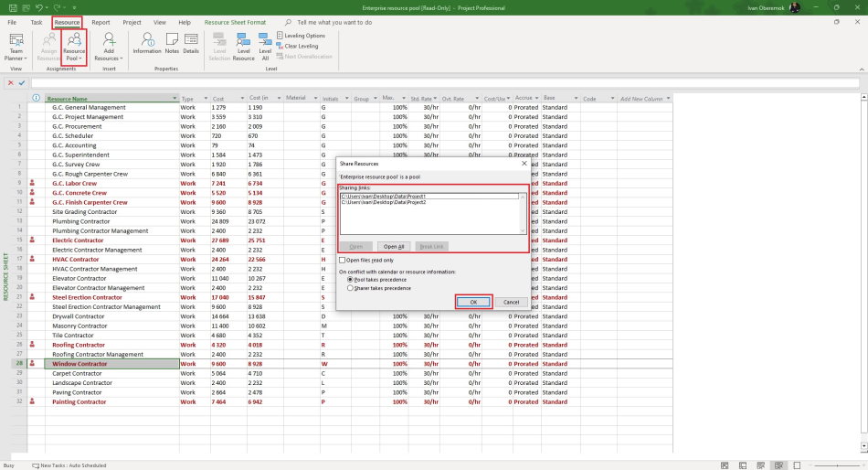
Task: Switch to the Resource Sheet Format tab
Action: 235,22
